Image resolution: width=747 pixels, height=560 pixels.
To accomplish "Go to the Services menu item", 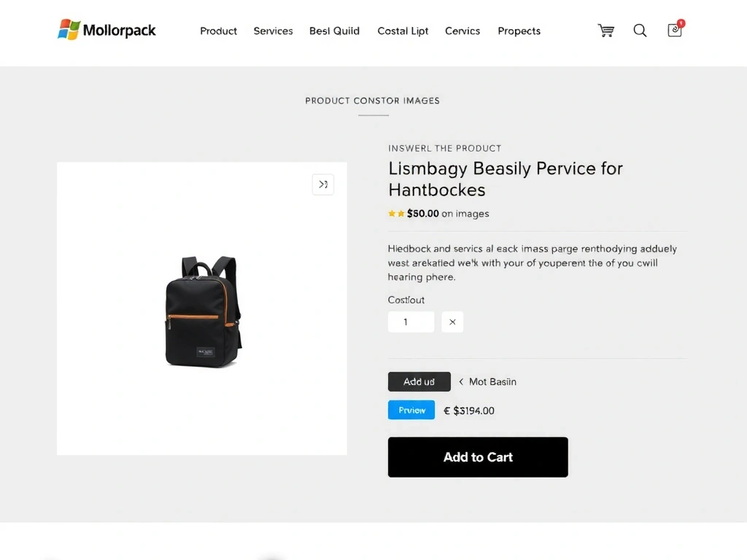I will point(273,31).
